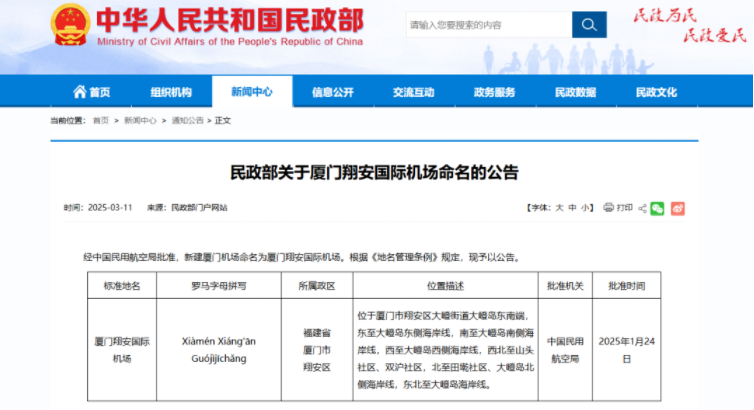Click the 通知公告 breadcrumb link
754x410 pixels.
point(187,120)
